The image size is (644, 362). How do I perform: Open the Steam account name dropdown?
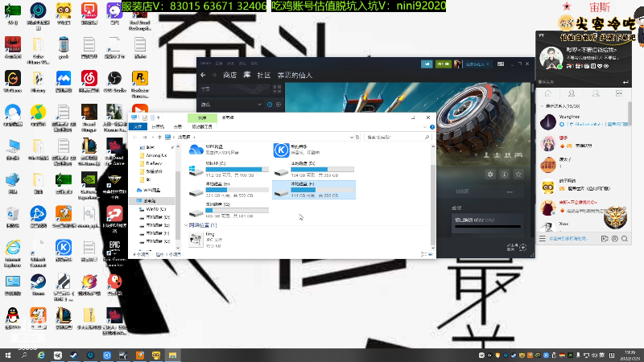[477, 64]
